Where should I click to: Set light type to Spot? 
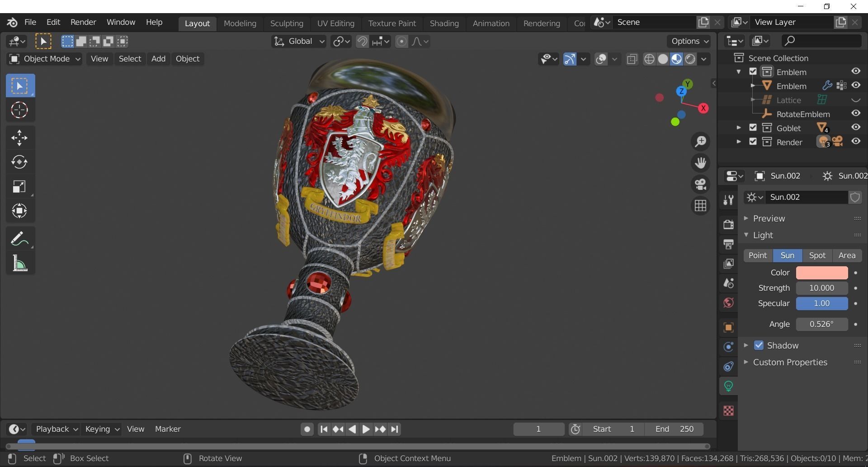[x=817, y=255]
